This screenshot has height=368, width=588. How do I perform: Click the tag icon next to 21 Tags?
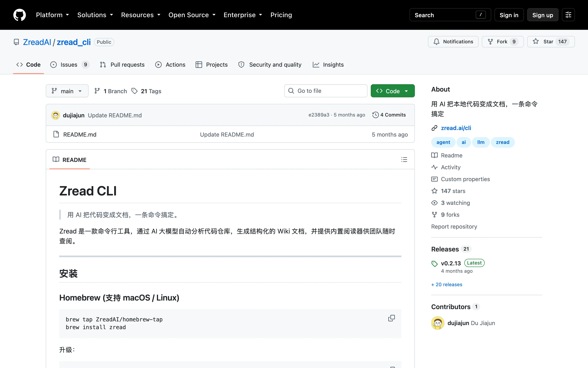[134, 91]
